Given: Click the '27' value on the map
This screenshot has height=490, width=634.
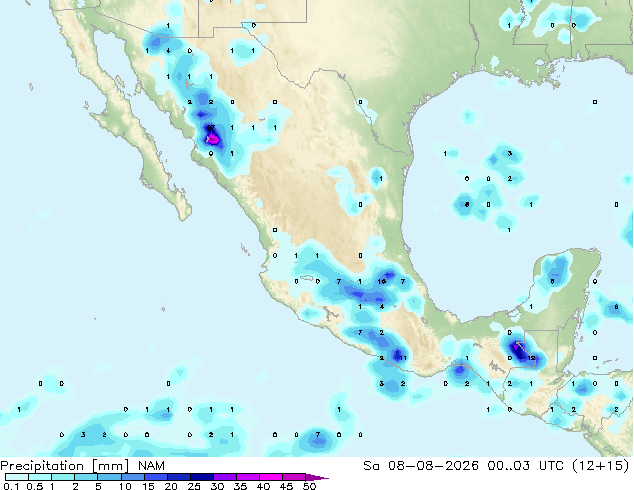Looking at the screenshot, I should pos(211,127).
